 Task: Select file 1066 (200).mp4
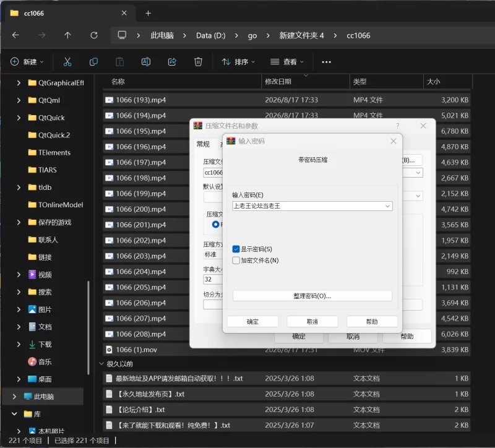pos(141,209)
